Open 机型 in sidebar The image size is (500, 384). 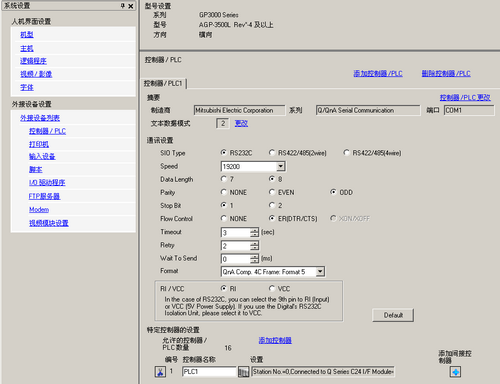(x=27, y=34)
